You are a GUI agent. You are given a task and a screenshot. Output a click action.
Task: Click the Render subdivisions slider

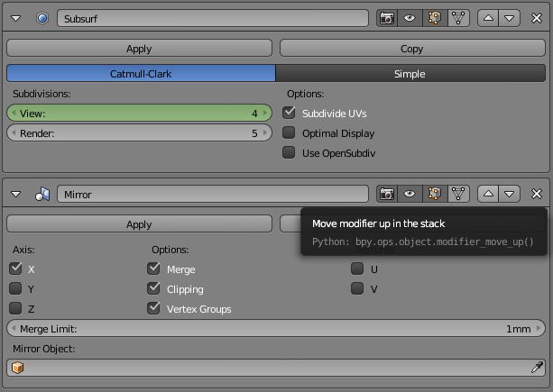coord(139,132)
